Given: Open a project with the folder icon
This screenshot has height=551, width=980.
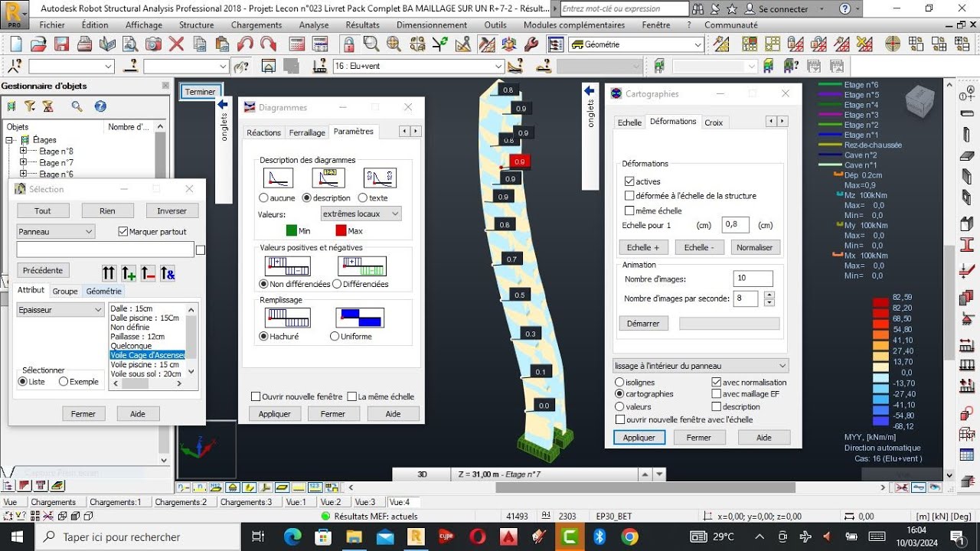Looking at the screenshot, I should pyautogui.click(x=38, y=44).
